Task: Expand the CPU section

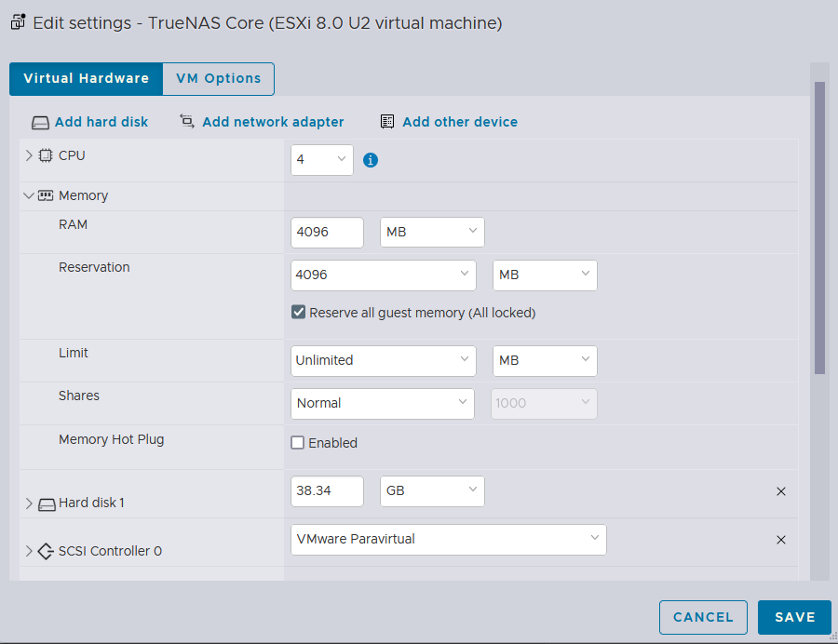Action: [29, 155]
